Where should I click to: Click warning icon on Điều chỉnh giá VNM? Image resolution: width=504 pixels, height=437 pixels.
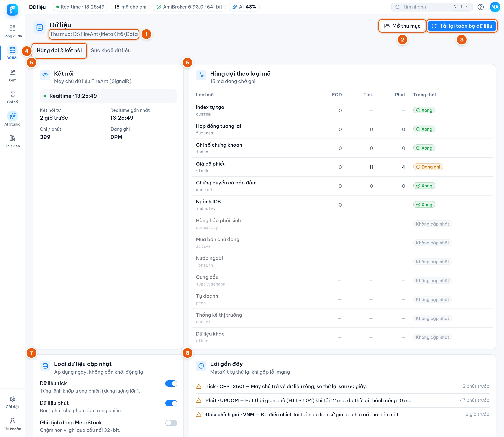[x=199, y=415]
